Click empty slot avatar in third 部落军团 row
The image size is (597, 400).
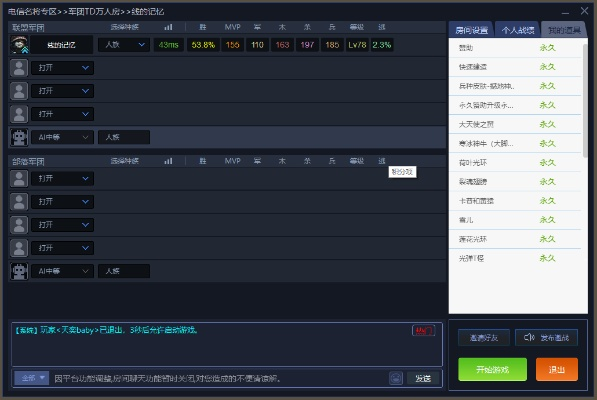tap(19, 225)
